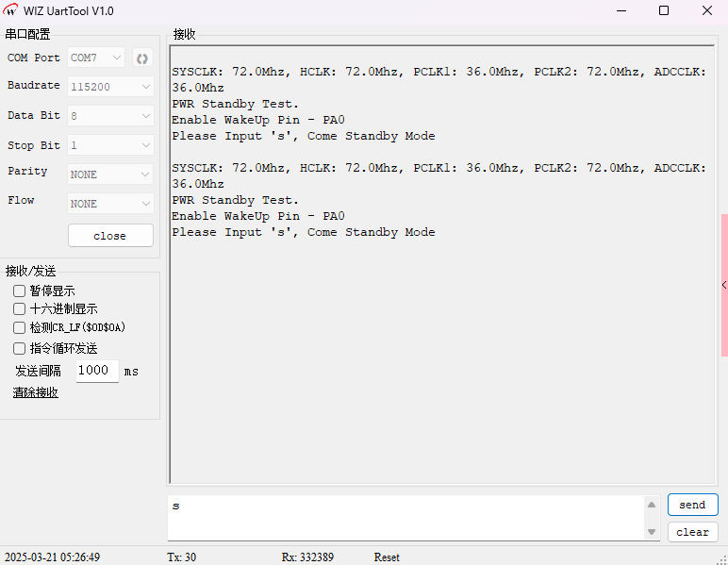Enable 指令循环发送 checkbox
Image resolution: width=728 pixels, height=565 pixels.
point(19,349)
